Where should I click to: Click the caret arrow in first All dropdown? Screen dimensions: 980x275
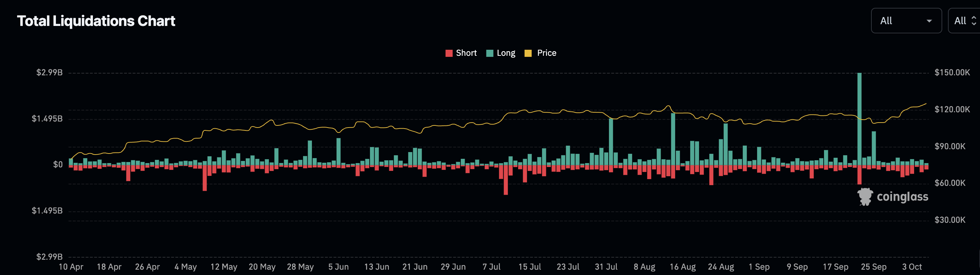click(x=929, y=21)
